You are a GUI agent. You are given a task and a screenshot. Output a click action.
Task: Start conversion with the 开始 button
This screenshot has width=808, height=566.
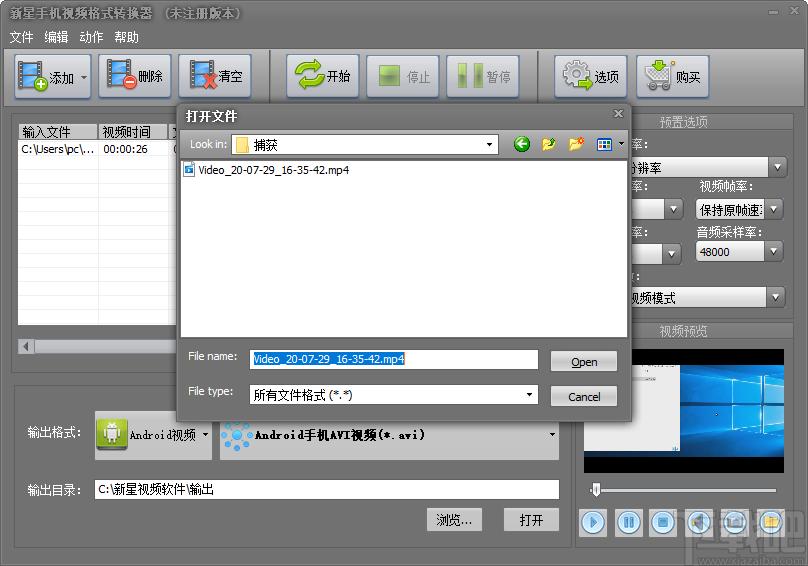click(323, 76)
